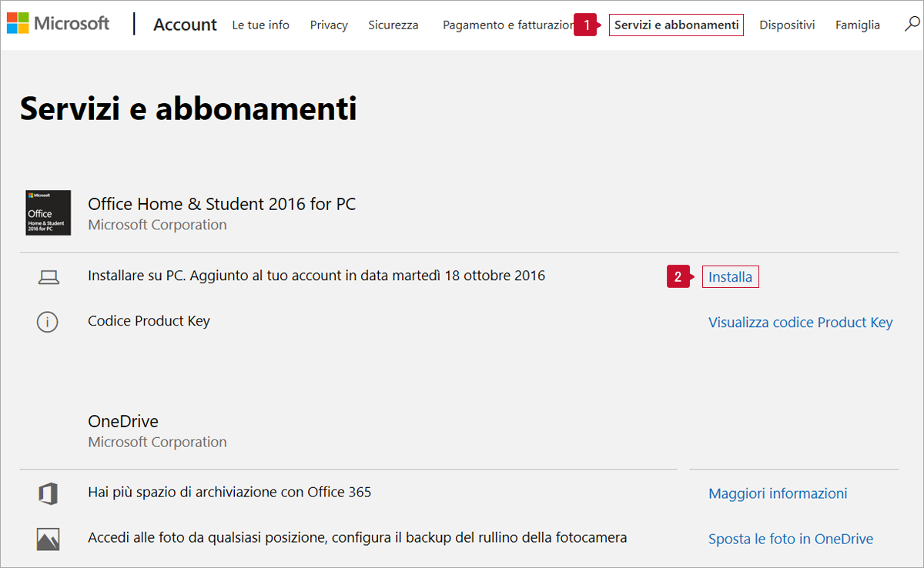
Task: Click the red step 2 marker
Action: 678,277
